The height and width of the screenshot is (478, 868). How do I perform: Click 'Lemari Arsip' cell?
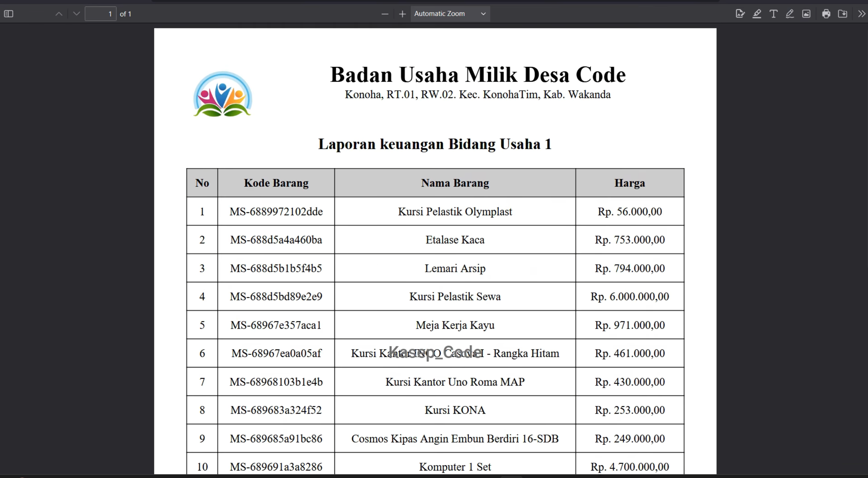tap(455, 268)
